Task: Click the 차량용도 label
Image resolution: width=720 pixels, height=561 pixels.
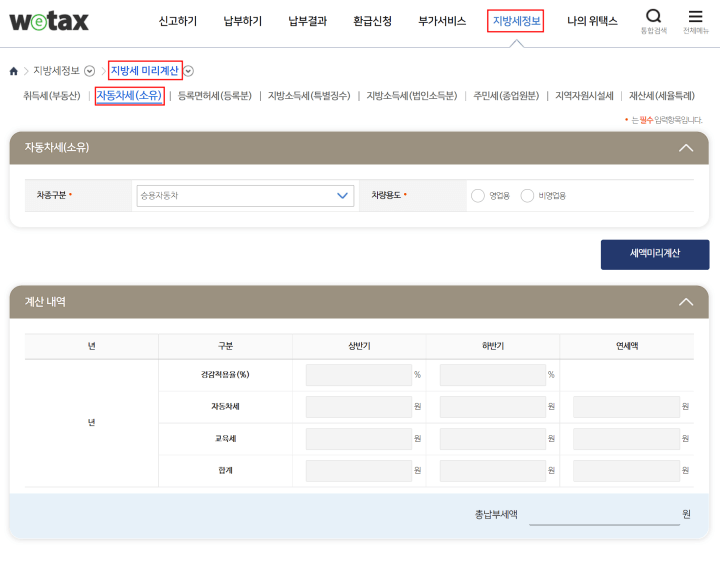Action: tap(386, 196)
